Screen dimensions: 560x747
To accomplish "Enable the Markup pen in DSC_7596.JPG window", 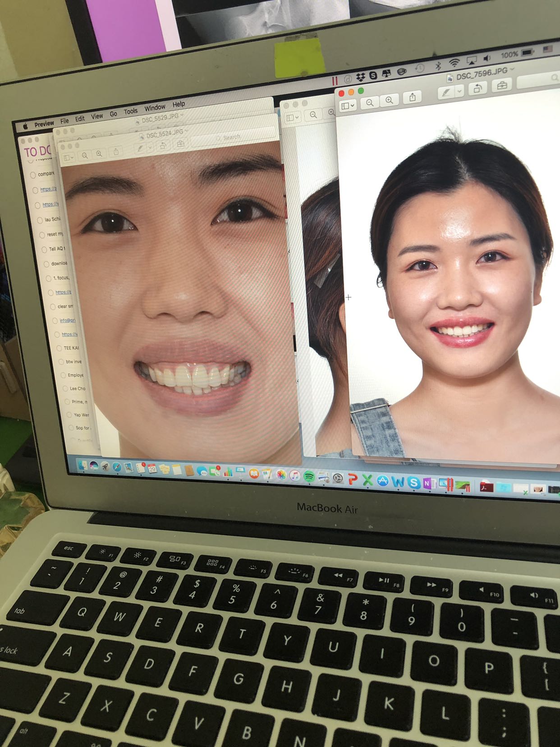I will (x=446, y=92).
